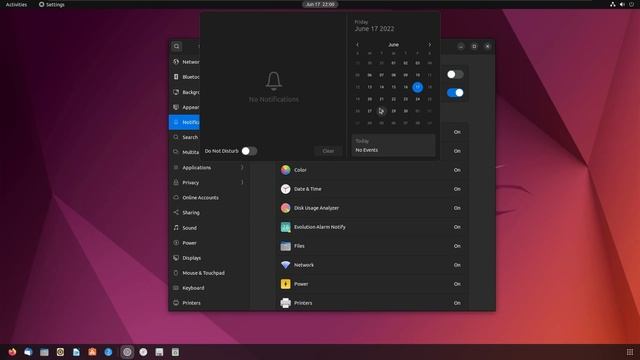Click the Clear notifications button
Screen dimensions: 640x360
tap(328, 151)
